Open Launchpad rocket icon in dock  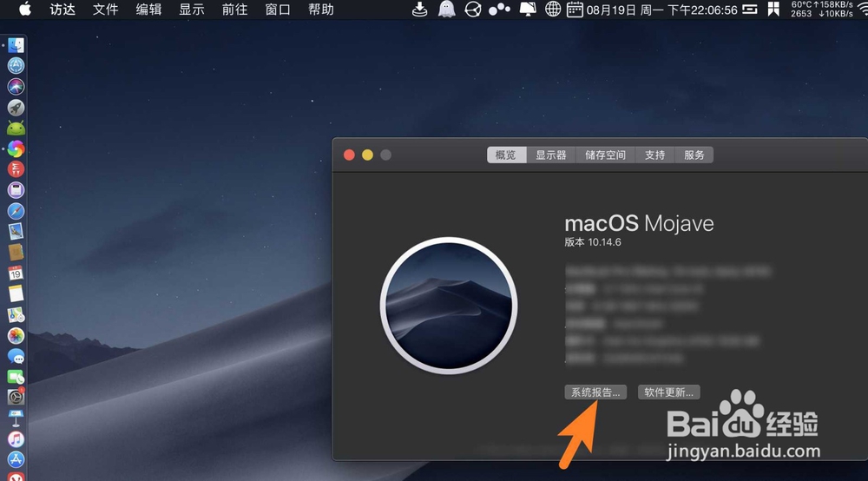[16, 108]
